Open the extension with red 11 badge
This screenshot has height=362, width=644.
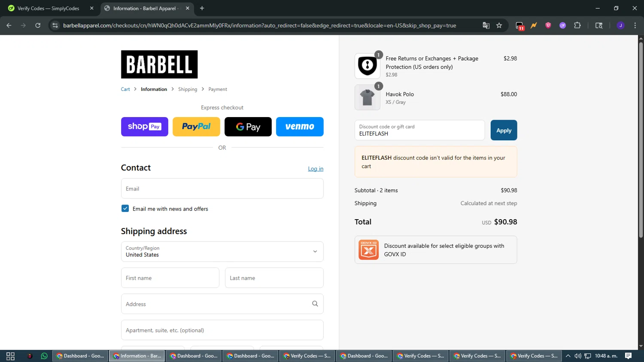coord(519,26)
